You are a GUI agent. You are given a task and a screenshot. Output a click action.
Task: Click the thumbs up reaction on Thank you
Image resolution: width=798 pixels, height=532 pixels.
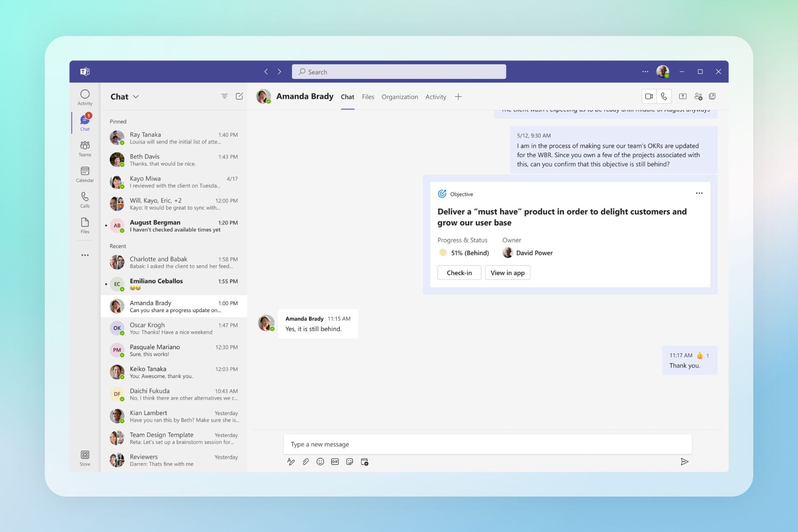point(700,355)
